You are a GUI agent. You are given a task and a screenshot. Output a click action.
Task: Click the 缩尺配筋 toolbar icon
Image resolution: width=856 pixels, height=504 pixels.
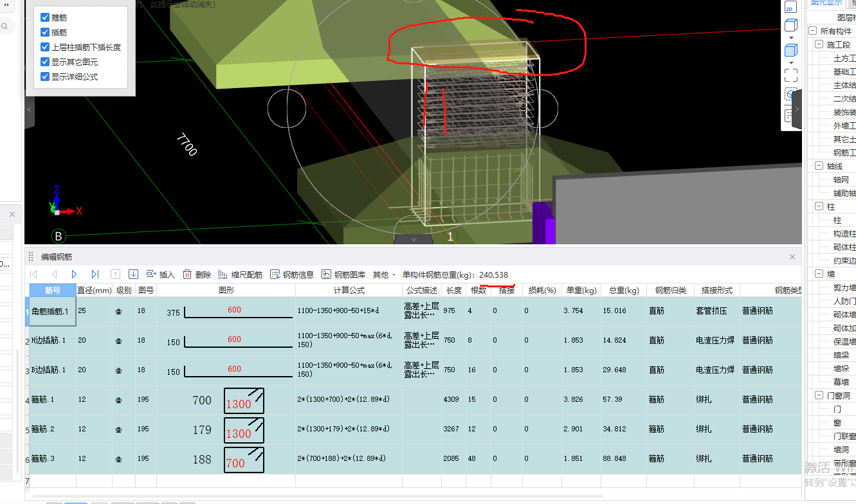pos(223,274)
